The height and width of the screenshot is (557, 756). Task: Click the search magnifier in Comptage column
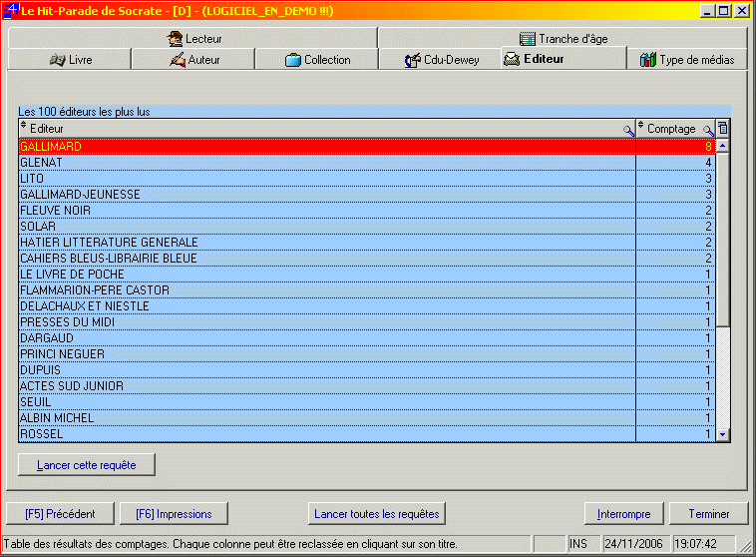(708, 130)
